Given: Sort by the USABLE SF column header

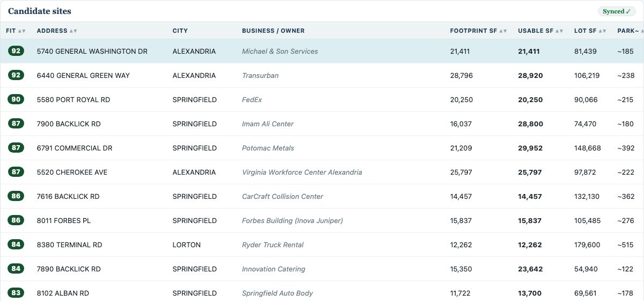Looking at the screenshot, I should [540, 31].
